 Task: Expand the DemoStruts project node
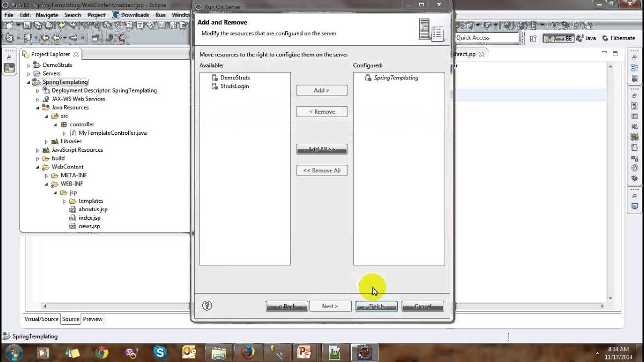click(29, 65)
